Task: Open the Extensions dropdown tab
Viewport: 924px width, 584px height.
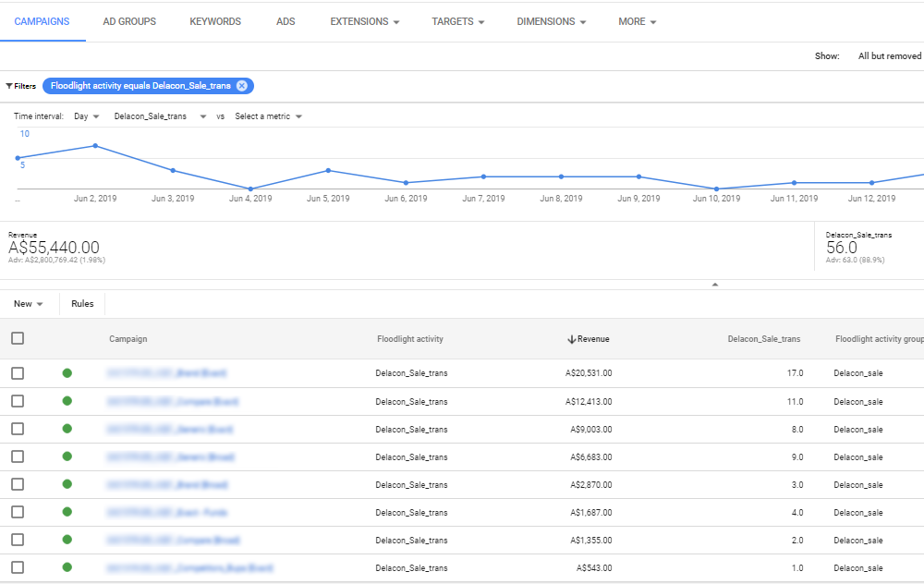Action: tap(365, 22)
